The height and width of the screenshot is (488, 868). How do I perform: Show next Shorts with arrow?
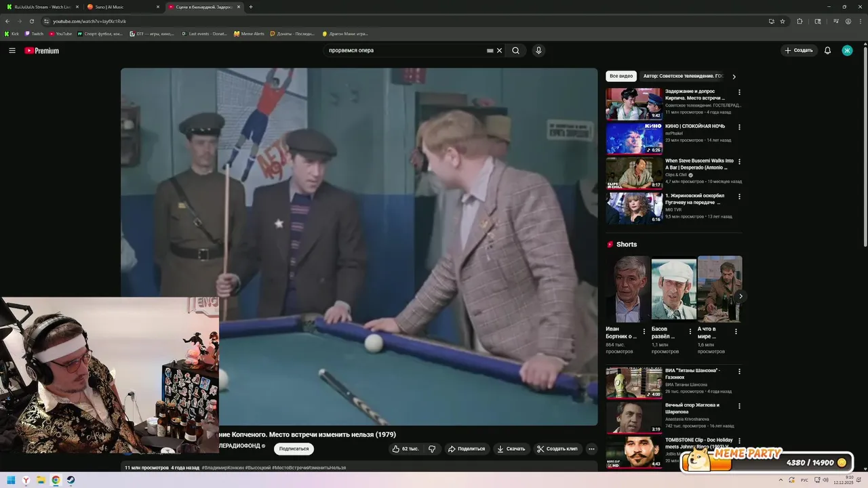pos(741,296)
